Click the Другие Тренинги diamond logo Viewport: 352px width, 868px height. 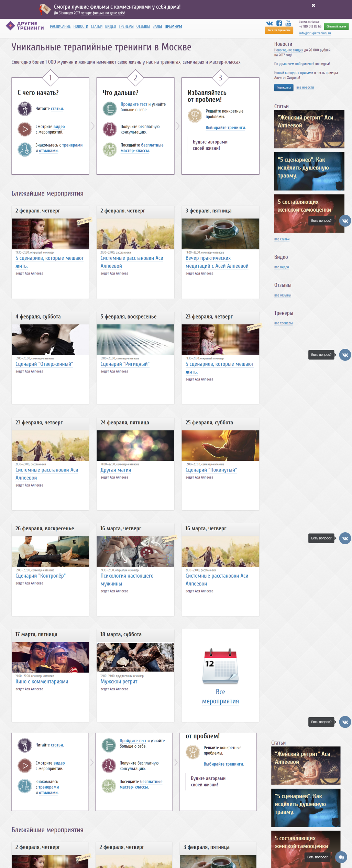coord(10,25)
